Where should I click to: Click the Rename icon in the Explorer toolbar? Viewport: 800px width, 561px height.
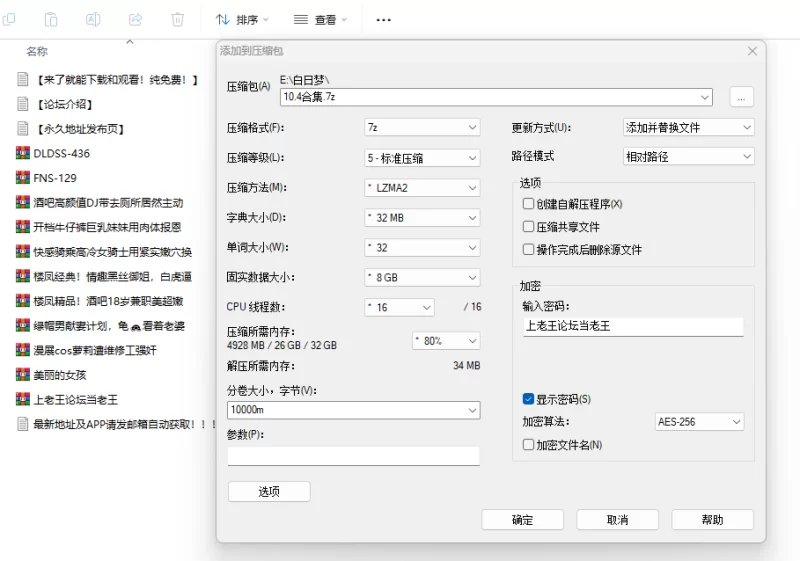pos(93,19)
